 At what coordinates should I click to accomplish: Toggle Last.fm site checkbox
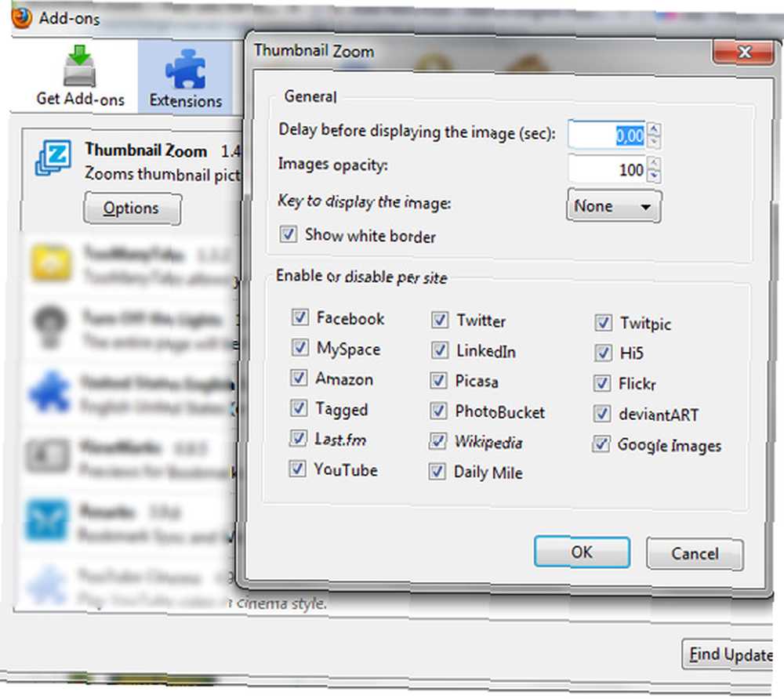[x=297, y=438]
